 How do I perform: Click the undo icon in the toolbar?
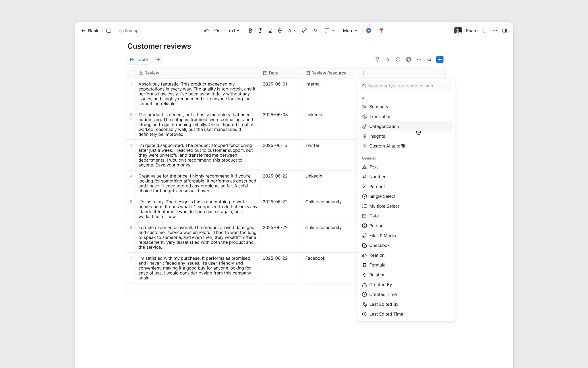pyautogui.click(x=206, y=30)
